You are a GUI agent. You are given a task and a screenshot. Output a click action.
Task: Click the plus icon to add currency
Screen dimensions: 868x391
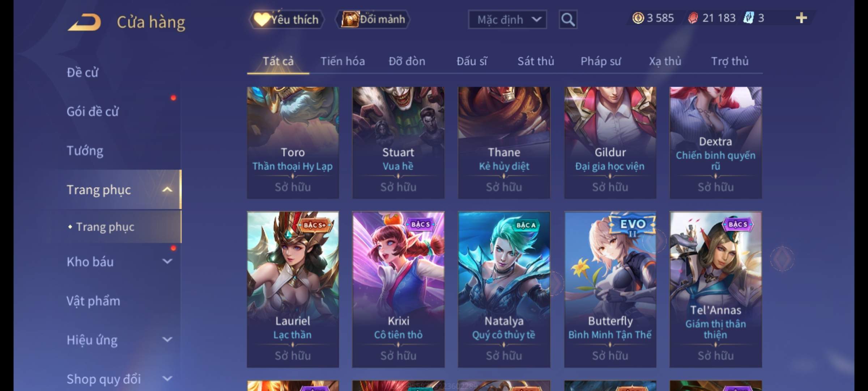click(801, 18)
